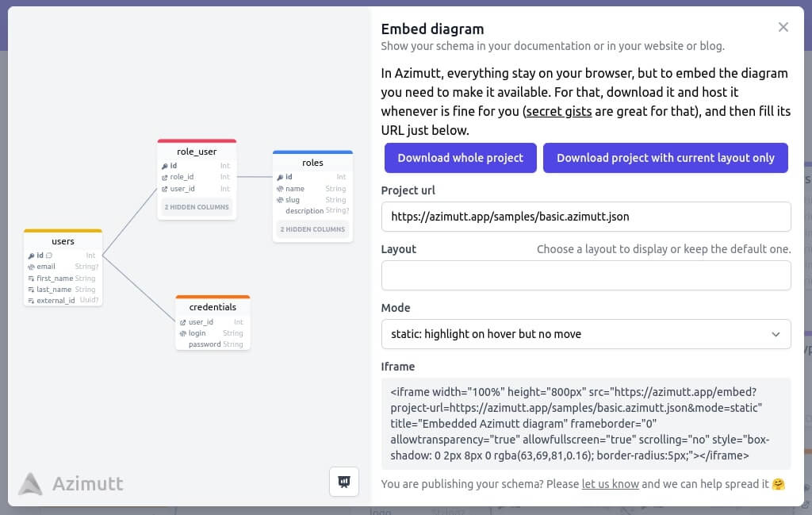The width and height of the screenshot is (812, 515).
Task: Follow the secret gists link
Action: pos(560,112)
